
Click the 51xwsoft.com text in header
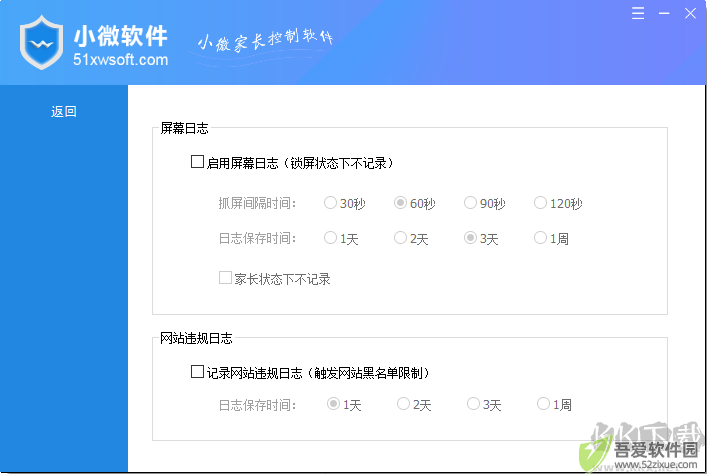(120, 60)
